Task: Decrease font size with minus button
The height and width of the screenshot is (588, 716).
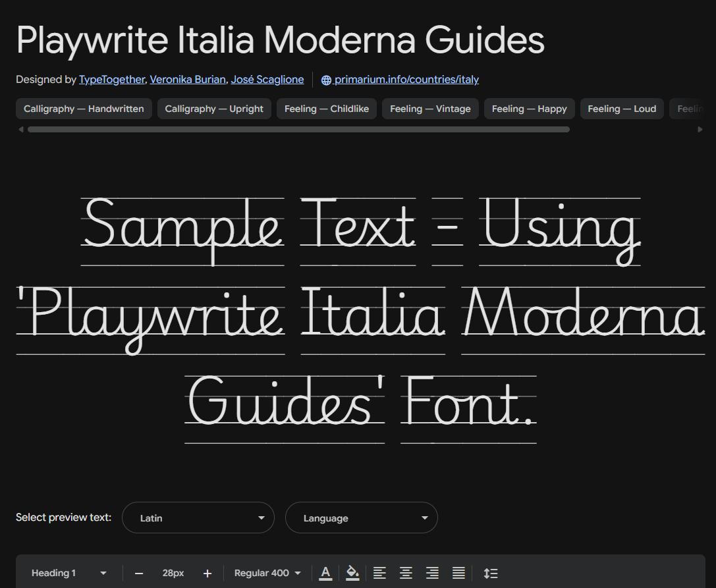Action: (139, 574)
